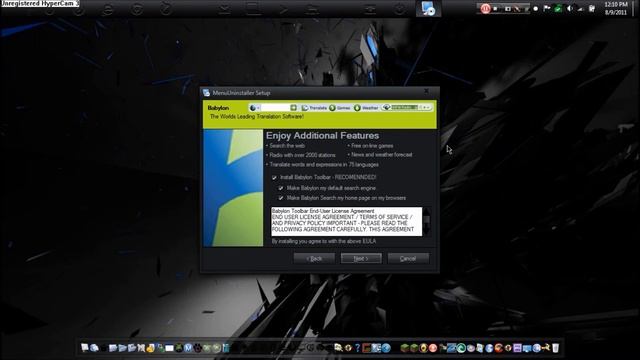The height and width of the screenshot is (360, 640).
Task: Click inside the Babylon license agreement text box
Action: 347,221
